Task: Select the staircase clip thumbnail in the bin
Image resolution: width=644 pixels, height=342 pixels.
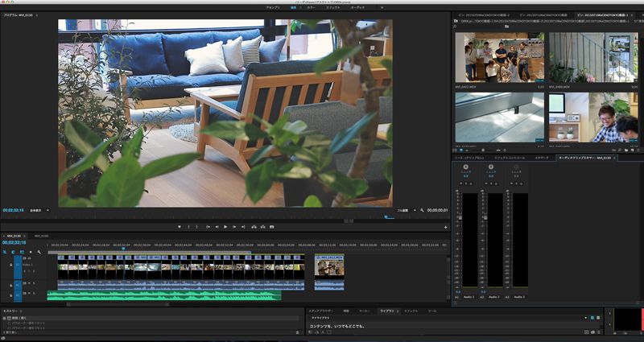Action: (593, 58)
